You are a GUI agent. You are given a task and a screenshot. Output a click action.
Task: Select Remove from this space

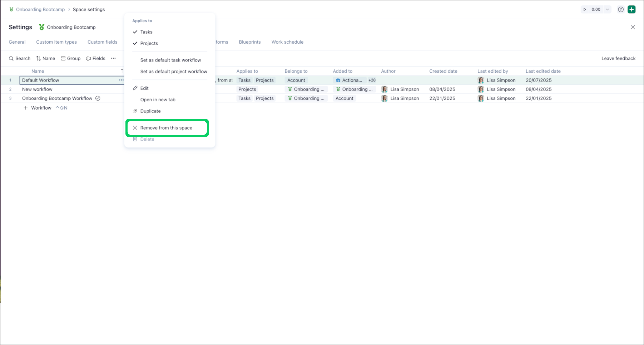click(166, 128)
